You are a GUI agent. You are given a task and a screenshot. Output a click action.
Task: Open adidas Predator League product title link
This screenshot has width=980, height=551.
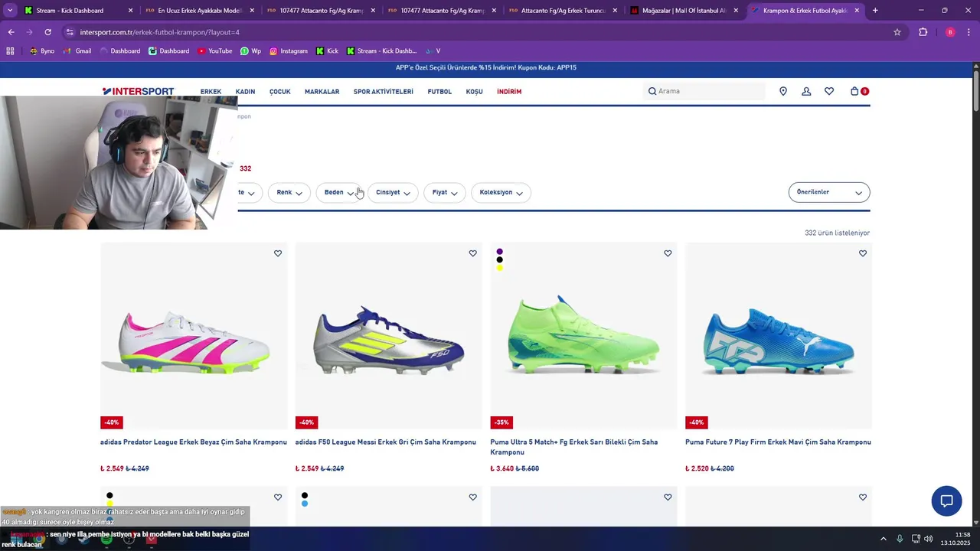point(194,442)
